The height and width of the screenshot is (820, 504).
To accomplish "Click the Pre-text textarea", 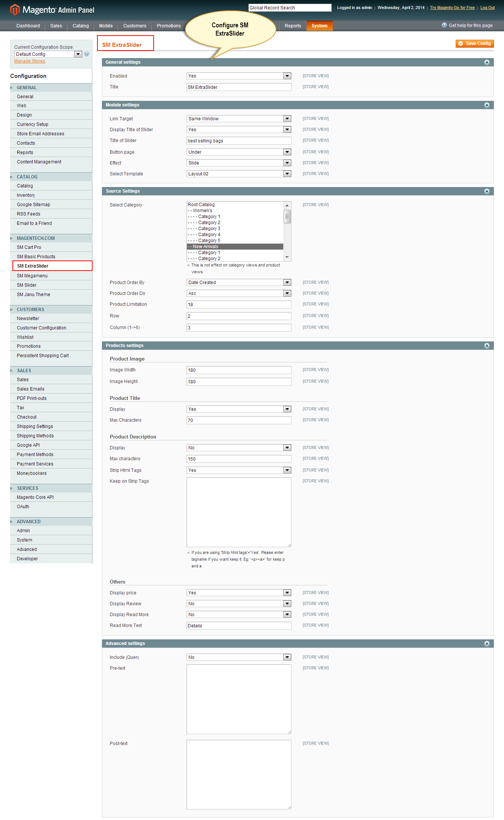I will pos(239,699).
